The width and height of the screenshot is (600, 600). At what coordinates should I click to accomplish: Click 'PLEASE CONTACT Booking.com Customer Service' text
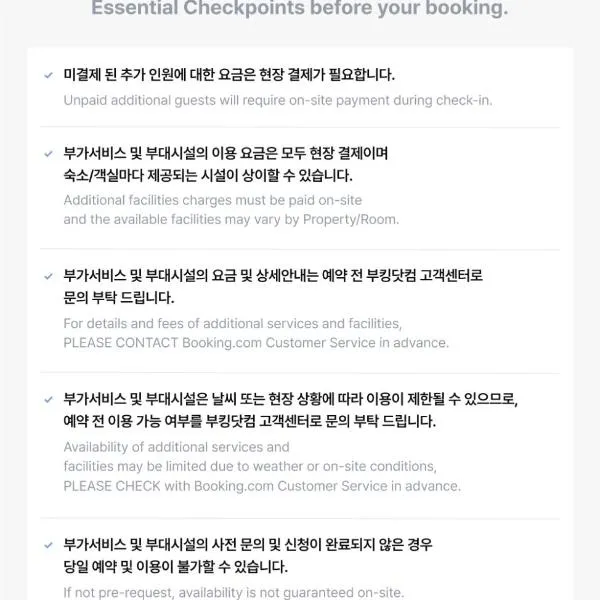[x=256, y=343]
